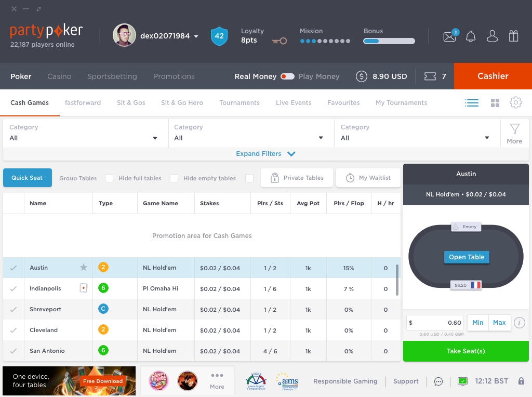Open the dex02071984 account dropdown
The width and height of the screenshot is (532, 397).
pyautogui.click(x=196, y=36)
